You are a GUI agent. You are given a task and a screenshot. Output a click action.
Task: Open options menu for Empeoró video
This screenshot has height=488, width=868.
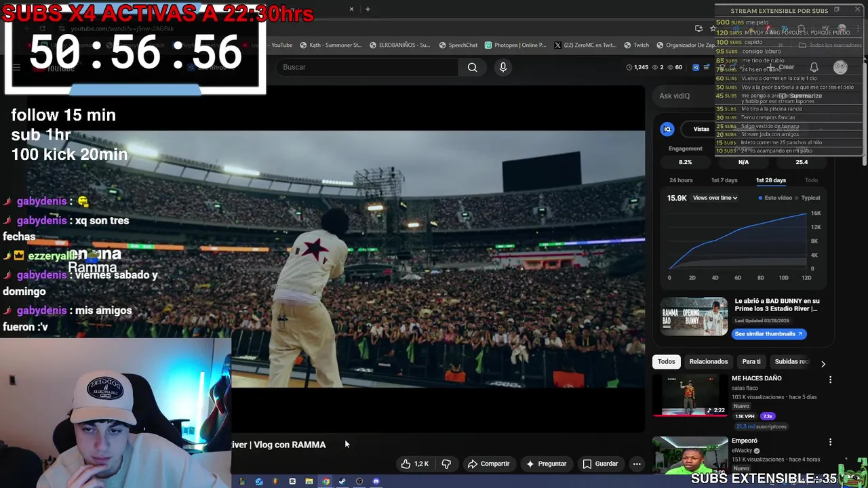[830, 442]
